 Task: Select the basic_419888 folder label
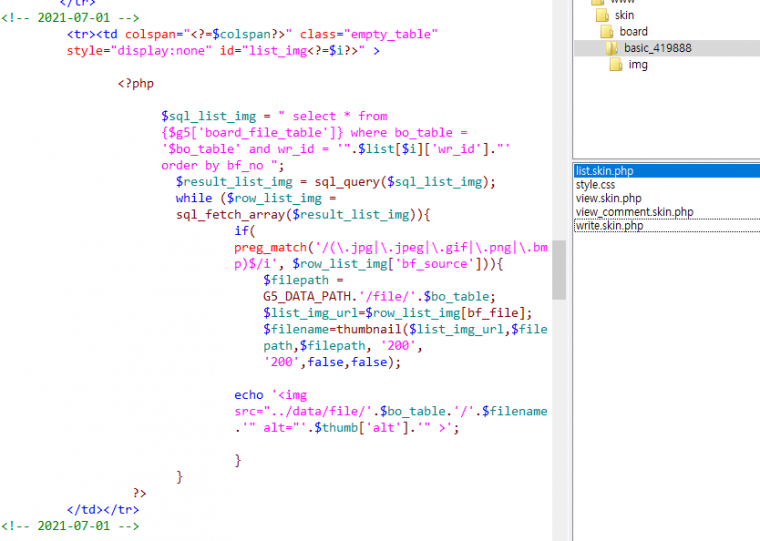pyautogui.click(x=657, y=48)
